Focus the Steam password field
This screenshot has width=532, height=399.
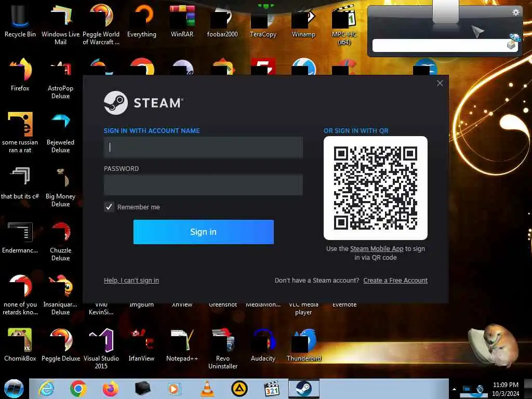click(x=203, y=185)
